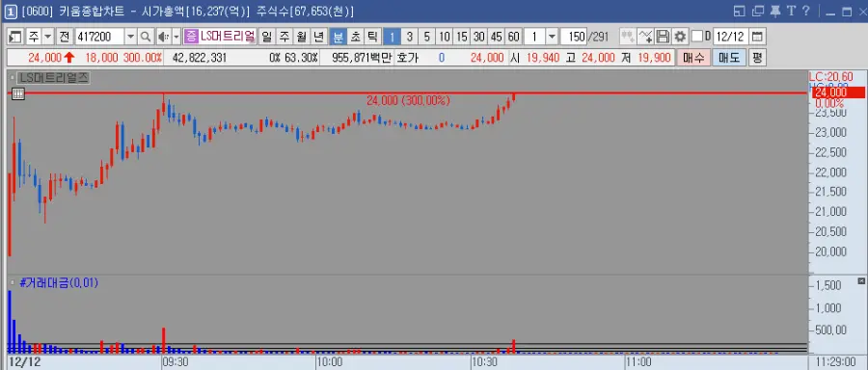
Task: Click the duplicate window icon in the title bar
Action: (x=758, y=11)
